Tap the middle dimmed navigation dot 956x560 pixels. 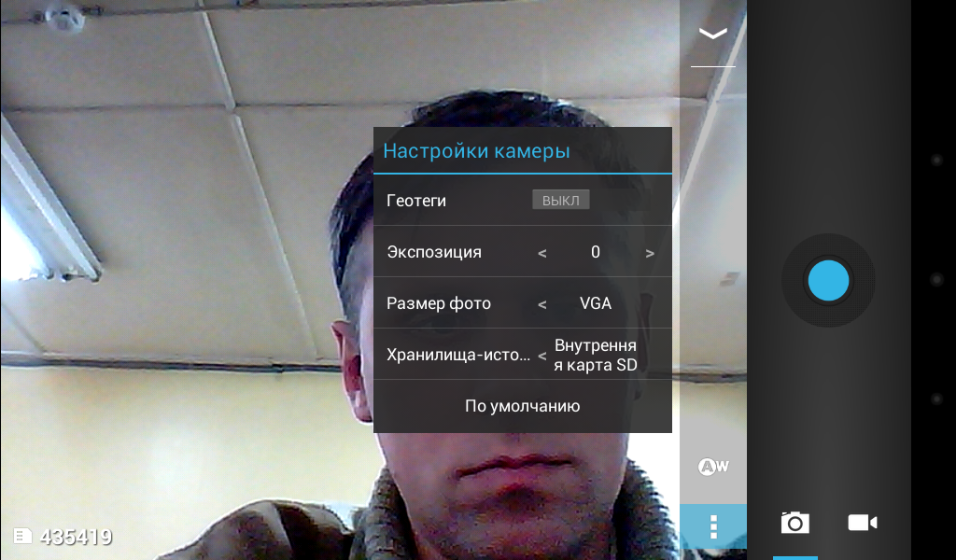pos(936,280)
